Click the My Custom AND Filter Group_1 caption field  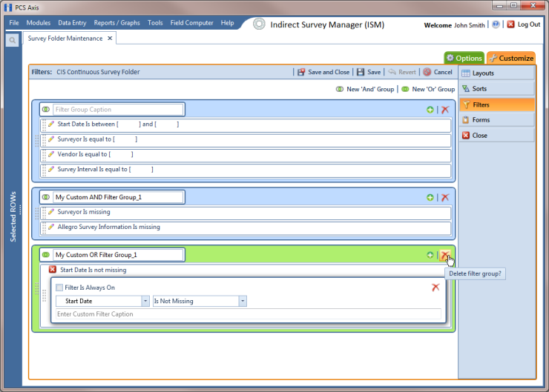118,197
